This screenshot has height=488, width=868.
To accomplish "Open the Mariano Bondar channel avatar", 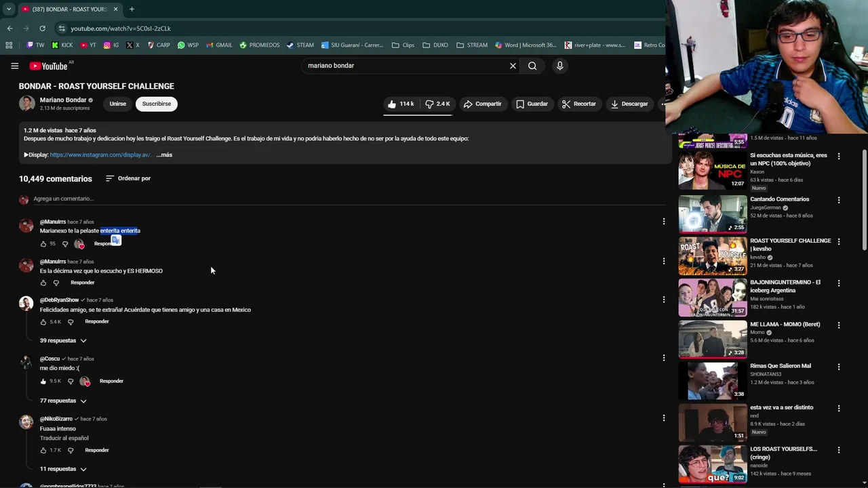I will [26, 103].
